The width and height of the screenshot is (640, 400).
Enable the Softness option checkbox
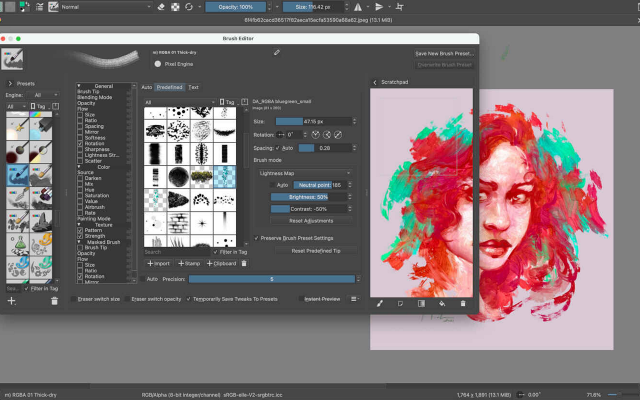click(x=80, y=138)
